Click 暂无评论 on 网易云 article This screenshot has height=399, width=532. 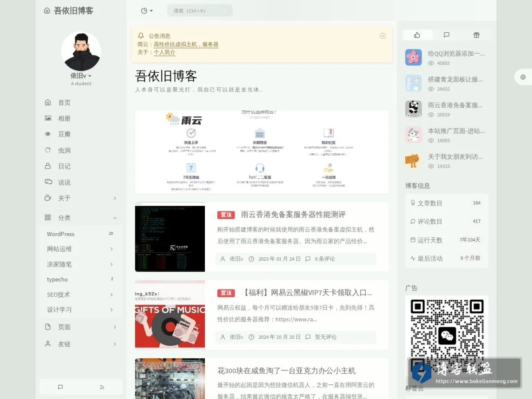click(326, 337)
